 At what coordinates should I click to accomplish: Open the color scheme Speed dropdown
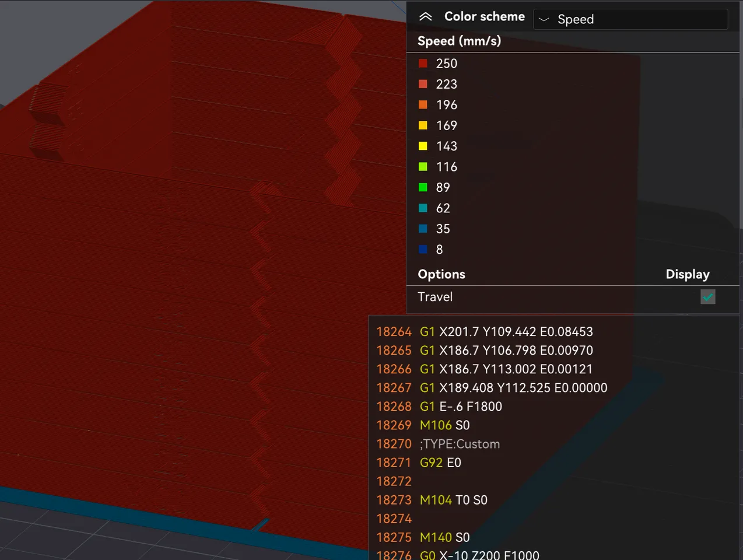tap(630, 19)
